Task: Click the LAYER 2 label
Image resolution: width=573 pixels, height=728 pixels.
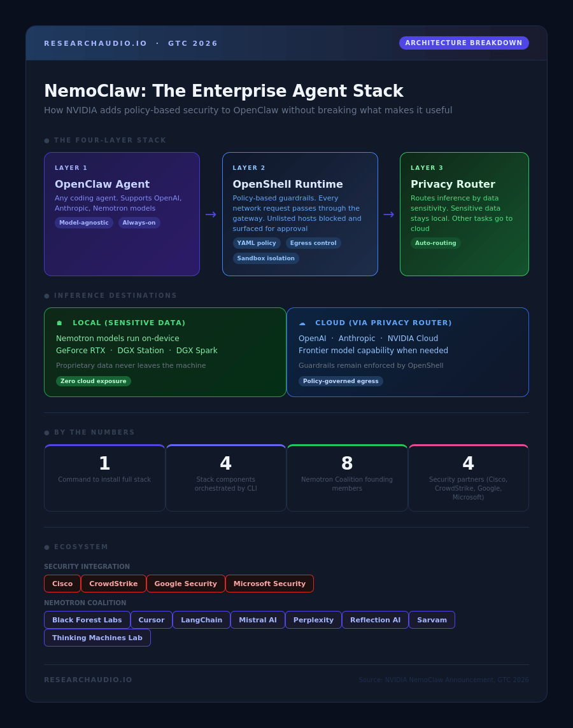Action: tap(249, 168)
